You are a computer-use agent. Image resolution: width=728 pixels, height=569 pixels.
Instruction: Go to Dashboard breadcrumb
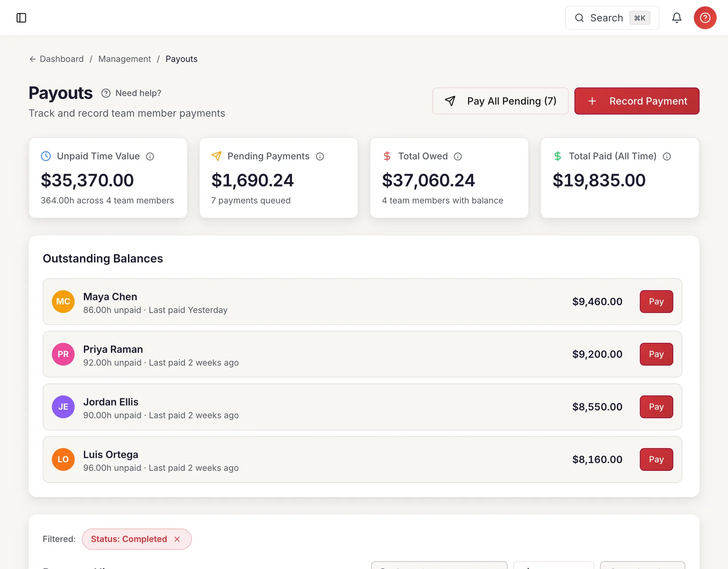tap(62, 59)
